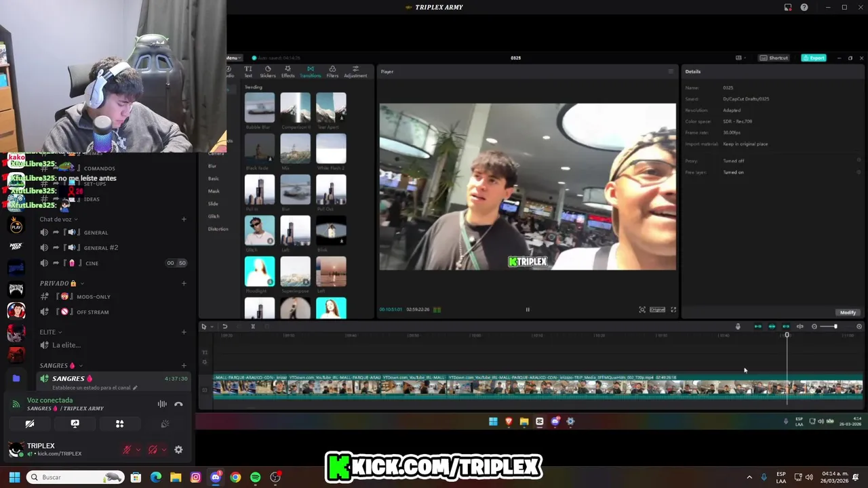Open the CapCut layout dropdown
This screenshot has height=488, width=868.
click(x=741, y=58)
